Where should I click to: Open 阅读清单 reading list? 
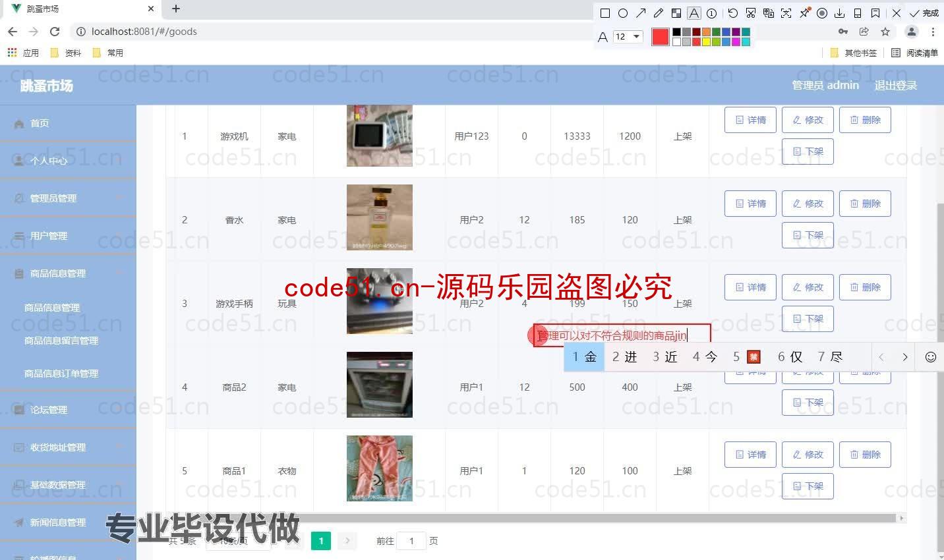(914, 53)
